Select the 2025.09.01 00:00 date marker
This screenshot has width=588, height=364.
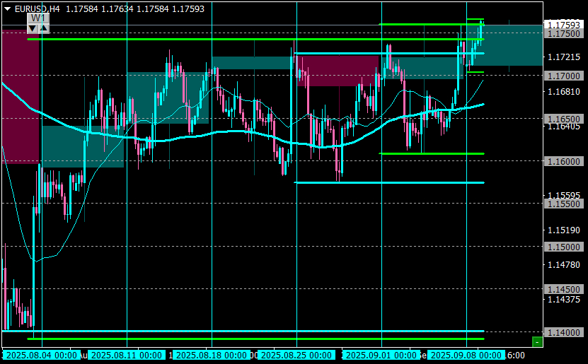381,355
